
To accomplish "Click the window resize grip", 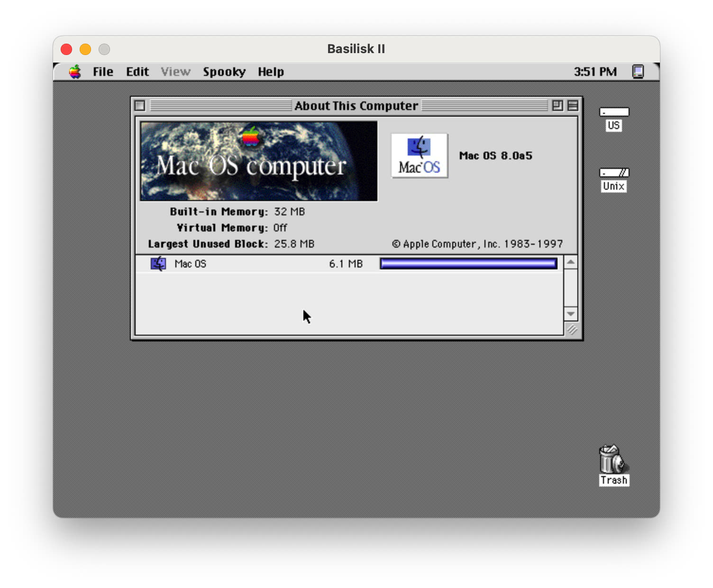I will [572, 331].
